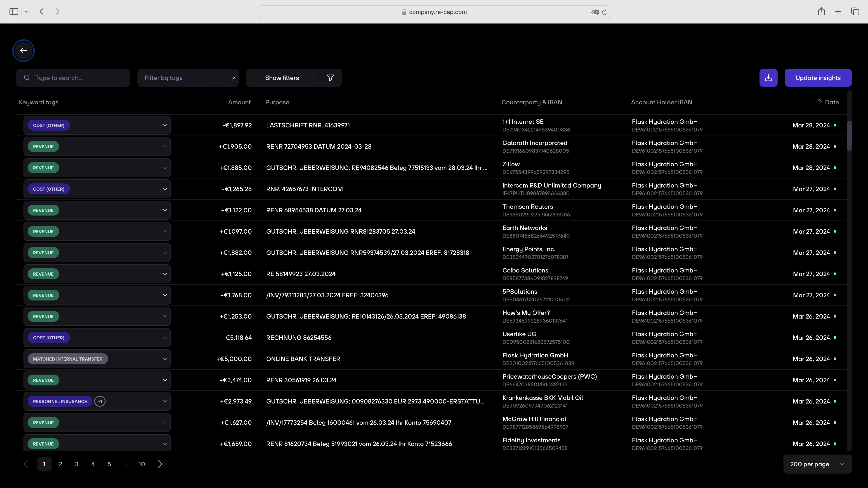Go to page 10
The height and width of the screenshot is (488, 868).
click(x=142, y=464)
